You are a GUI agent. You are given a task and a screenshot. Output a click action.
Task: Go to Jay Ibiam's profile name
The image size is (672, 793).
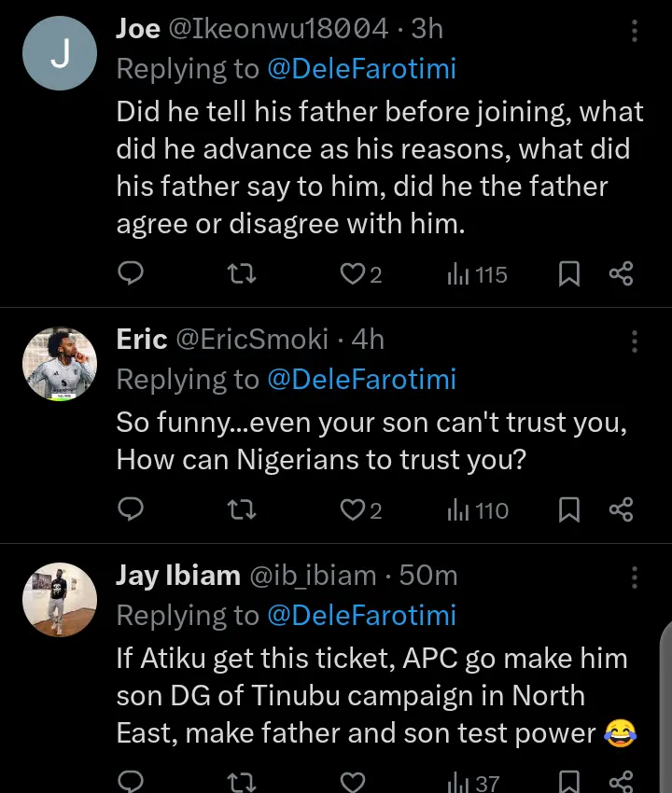pos(177,576)
